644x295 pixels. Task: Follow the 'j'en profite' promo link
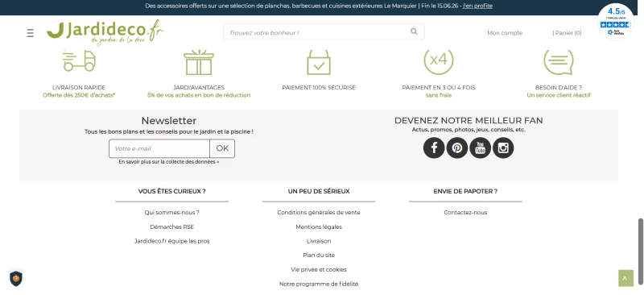[x=477, y=6]
